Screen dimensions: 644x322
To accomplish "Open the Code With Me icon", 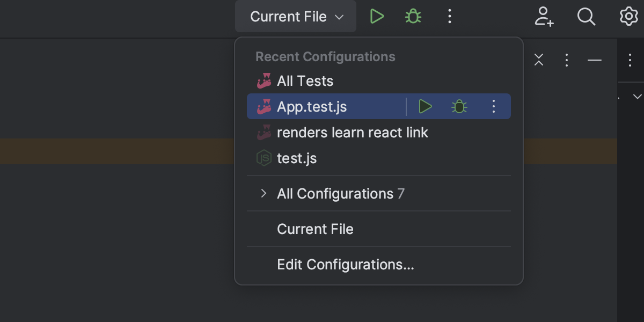I will 545,17.
